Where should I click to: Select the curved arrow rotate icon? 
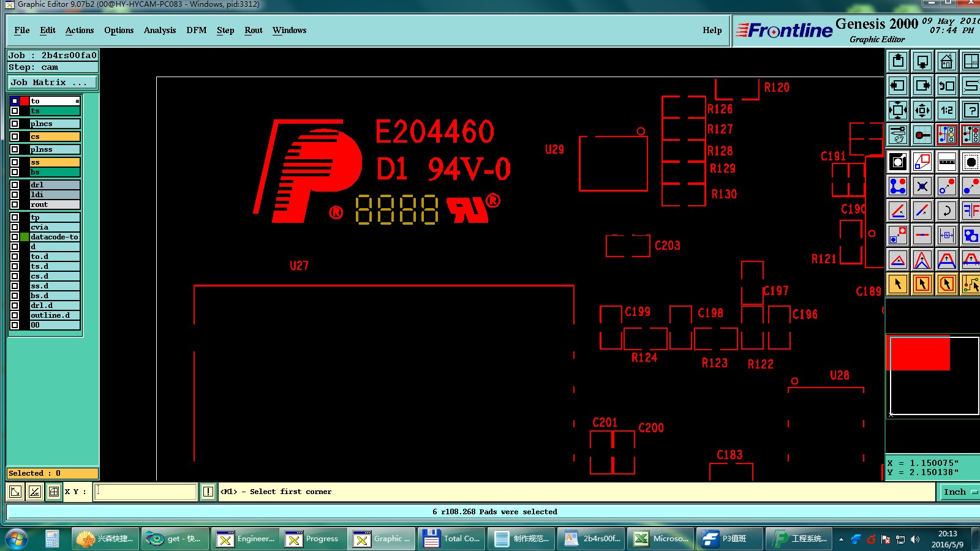(x=947, y=211)
